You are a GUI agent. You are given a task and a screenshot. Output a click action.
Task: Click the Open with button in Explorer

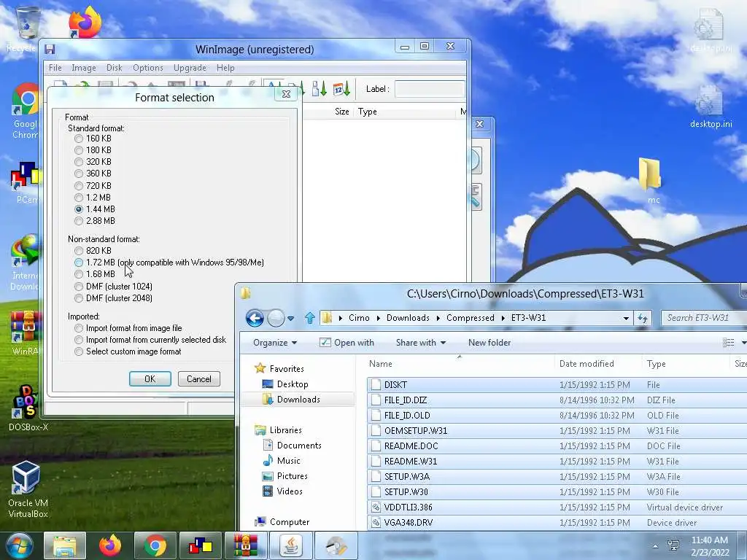(x=347, y=343)
